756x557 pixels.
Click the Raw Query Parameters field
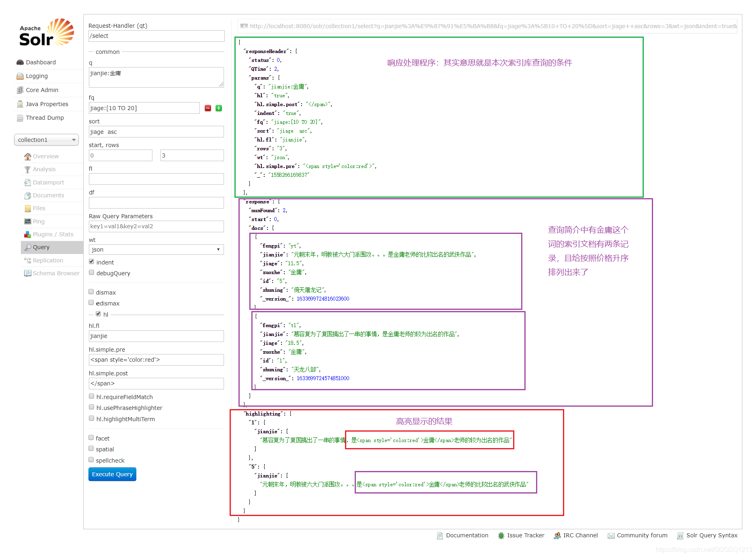156,226
